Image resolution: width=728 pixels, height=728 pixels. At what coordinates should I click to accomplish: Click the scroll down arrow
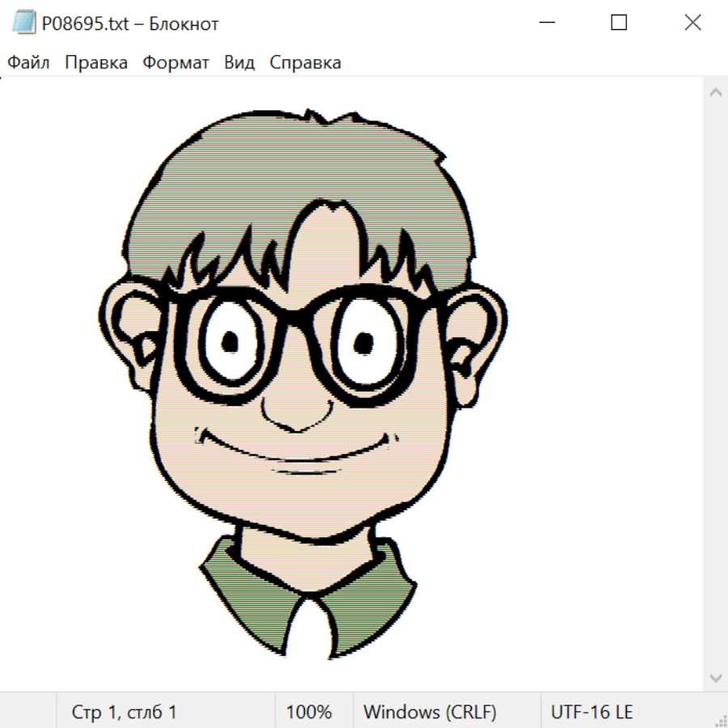point(715,677)
